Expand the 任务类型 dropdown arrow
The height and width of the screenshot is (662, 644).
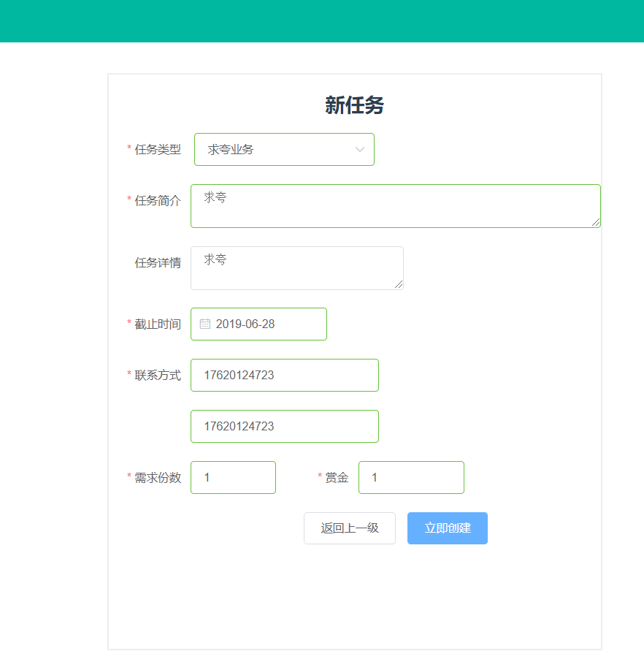pos(359,149)
